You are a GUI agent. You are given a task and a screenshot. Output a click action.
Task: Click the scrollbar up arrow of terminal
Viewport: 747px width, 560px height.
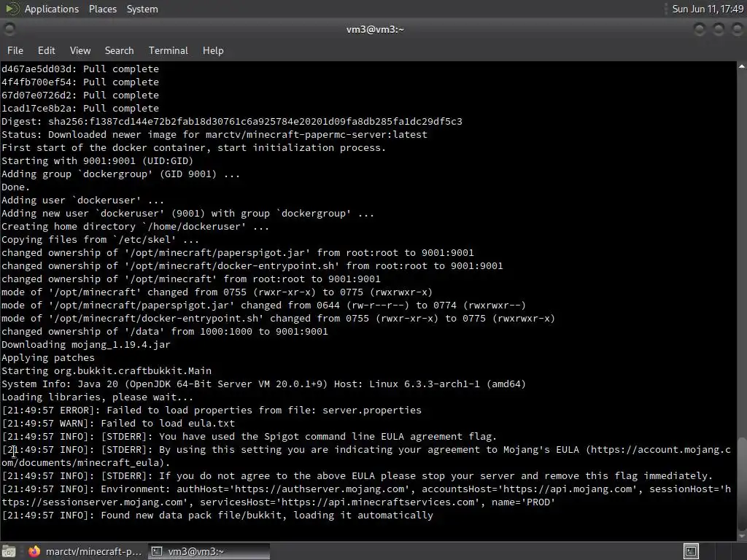point(742,66)
